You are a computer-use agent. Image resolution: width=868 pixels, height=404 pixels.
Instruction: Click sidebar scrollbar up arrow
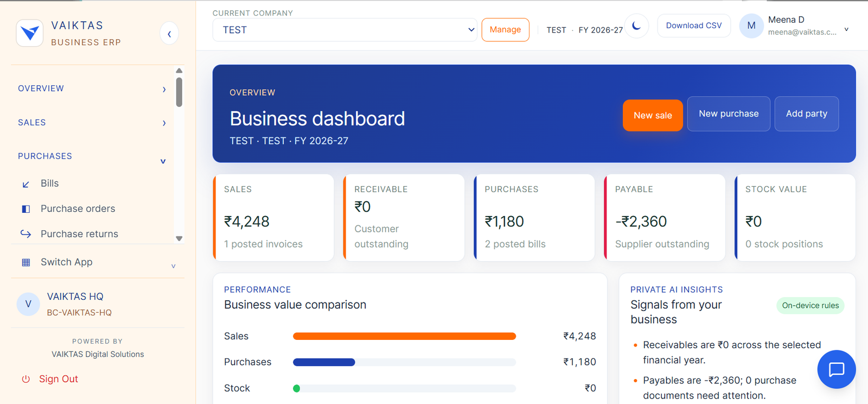[179, 71]
